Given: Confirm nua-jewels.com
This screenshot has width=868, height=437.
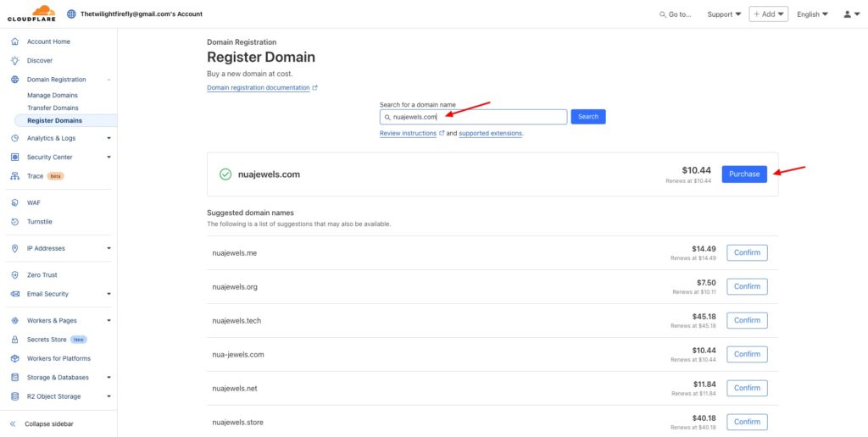Looking at the screenshot, I should pyautogui.click(x=747, y=354).
